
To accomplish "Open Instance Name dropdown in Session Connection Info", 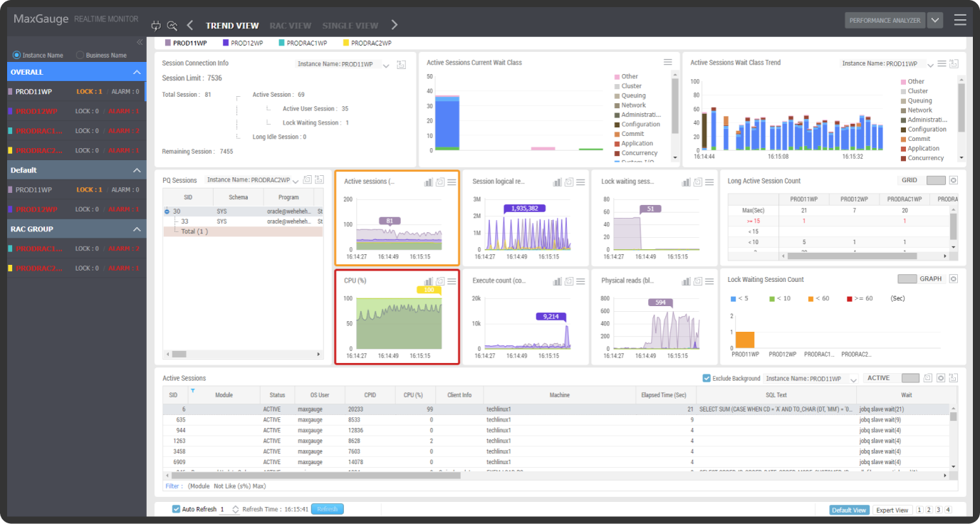I will (x=386, y=65).
